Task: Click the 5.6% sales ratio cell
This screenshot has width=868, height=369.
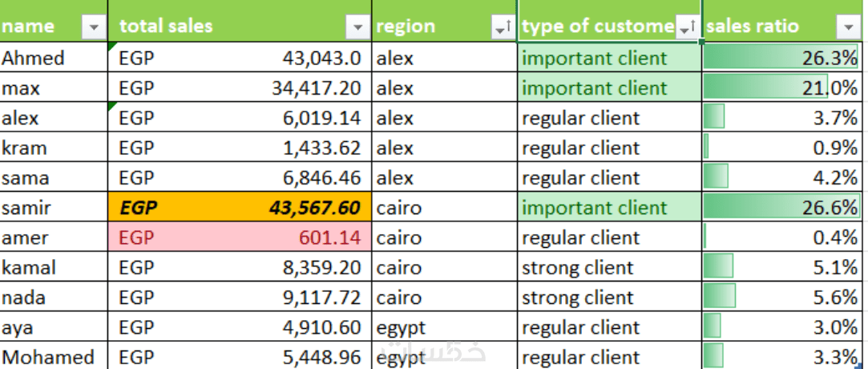Action: click(781, 298)
